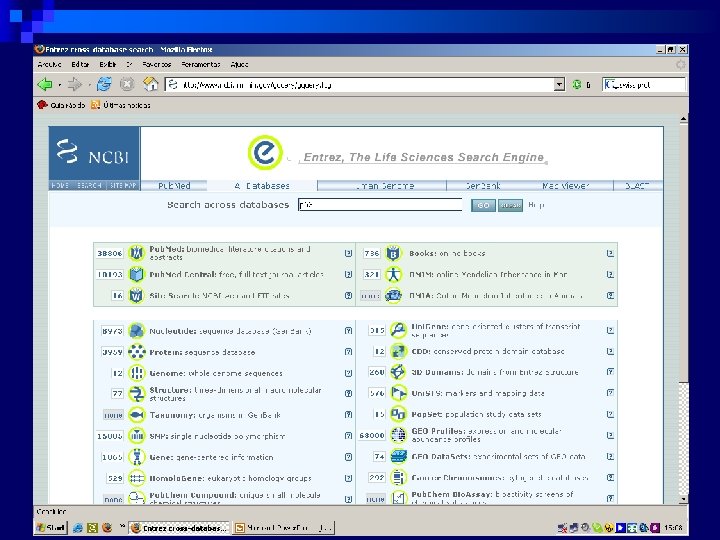The height and width of the screenshot is (540, 720).
Task: Click the OMIM database figure icon
Action: pyautogui.click(x=395, y=274)
